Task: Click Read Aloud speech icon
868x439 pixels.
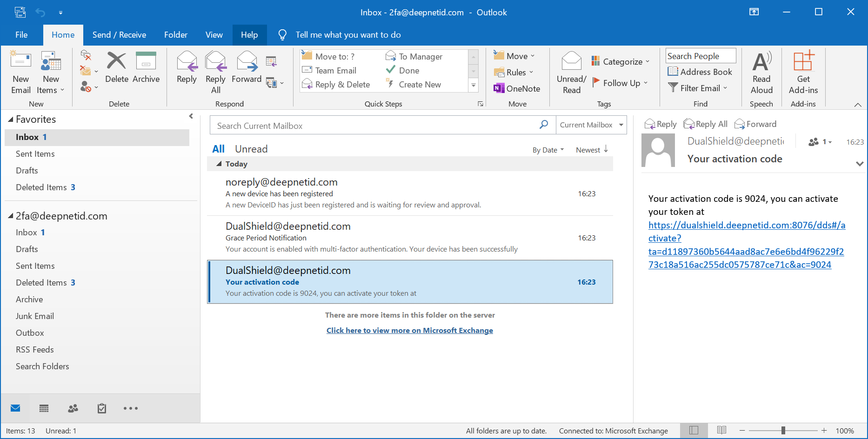Action: coord(761,72)
